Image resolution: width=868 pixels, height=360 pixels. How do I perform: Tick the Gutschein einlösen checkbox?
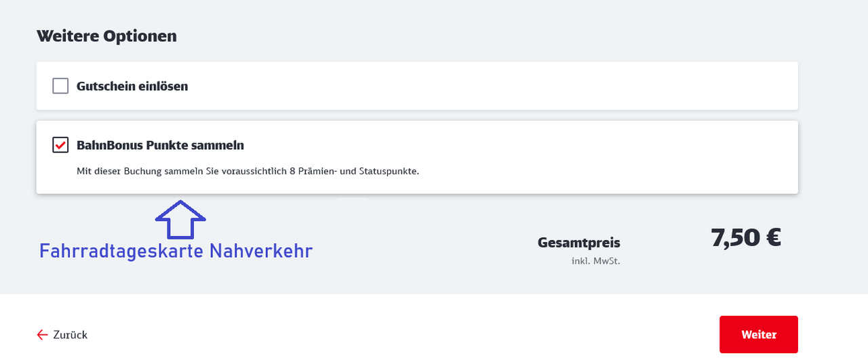click(x=60, y=86)
